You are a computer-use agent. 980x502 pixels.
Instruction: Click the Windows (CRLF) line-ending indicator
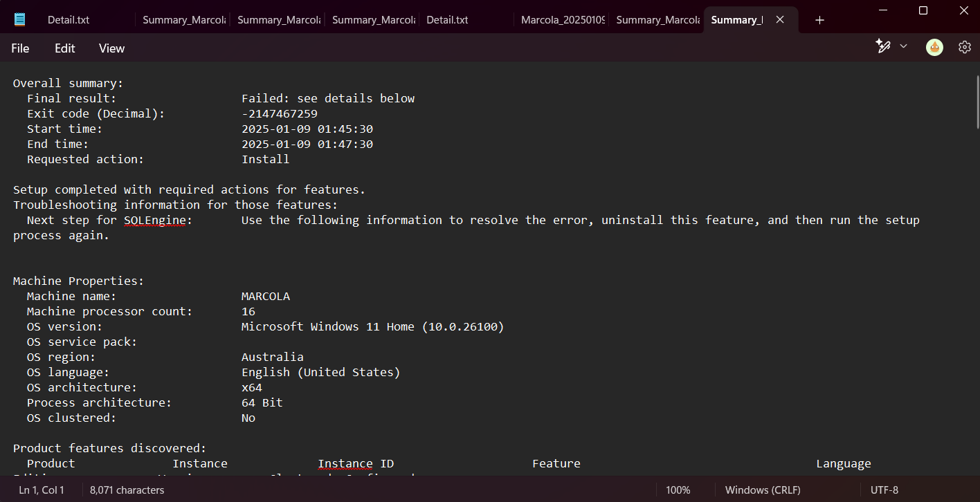click(762, 490)
